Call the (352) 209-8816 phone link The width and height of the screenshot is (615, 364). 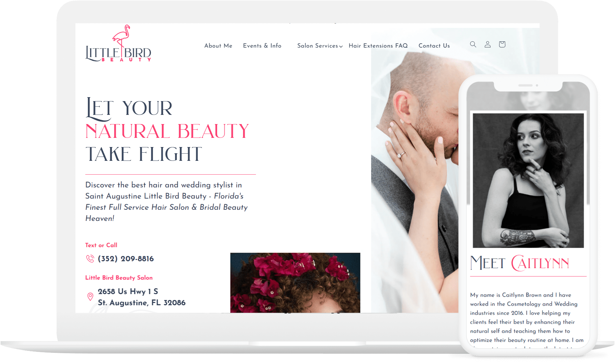point(126,259)
